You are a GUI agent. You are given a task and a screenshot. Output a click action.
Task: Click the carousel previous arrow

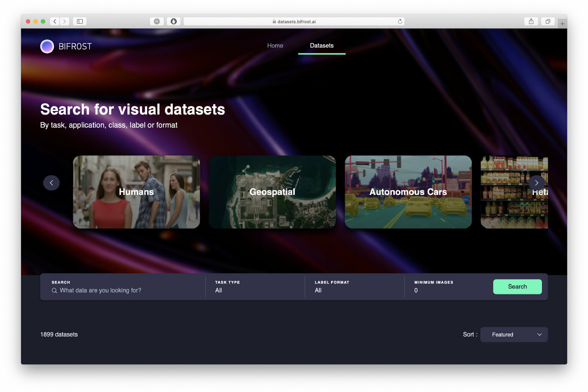click(51, 183)
